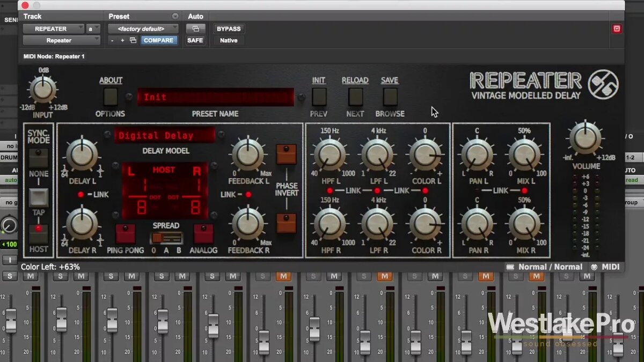Toggle the COLOR LINK red LED

point(425,191)
